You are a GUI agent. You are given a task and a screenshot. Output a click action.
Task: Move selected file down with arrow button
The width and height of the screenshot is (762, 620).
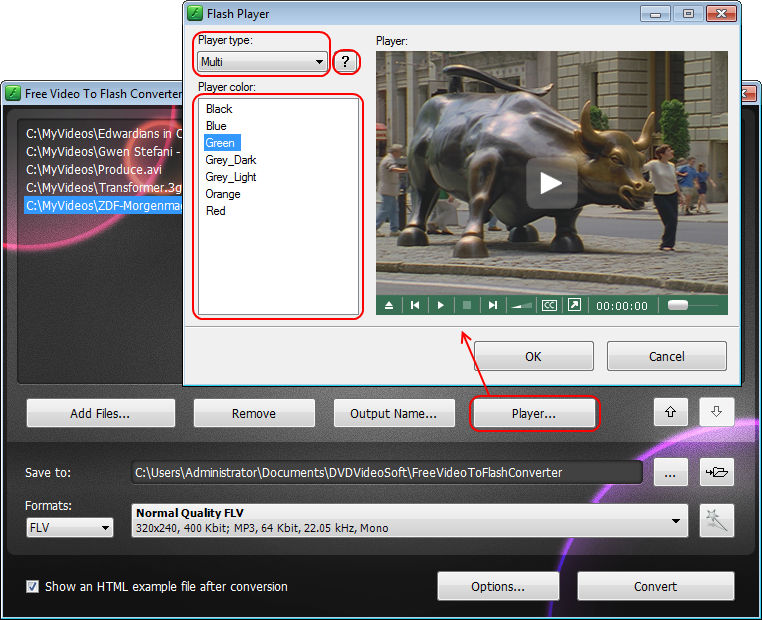716,412
